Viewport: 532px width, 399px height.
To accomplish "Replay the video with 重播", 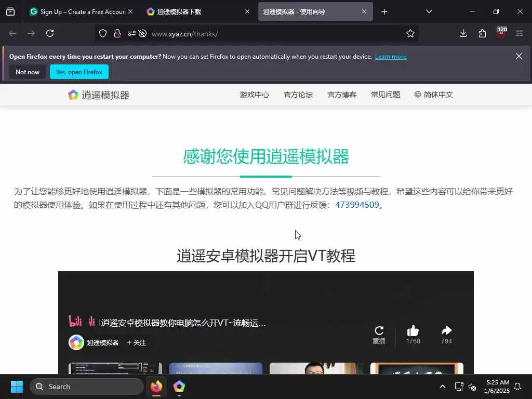I will [x=379, y=335].
